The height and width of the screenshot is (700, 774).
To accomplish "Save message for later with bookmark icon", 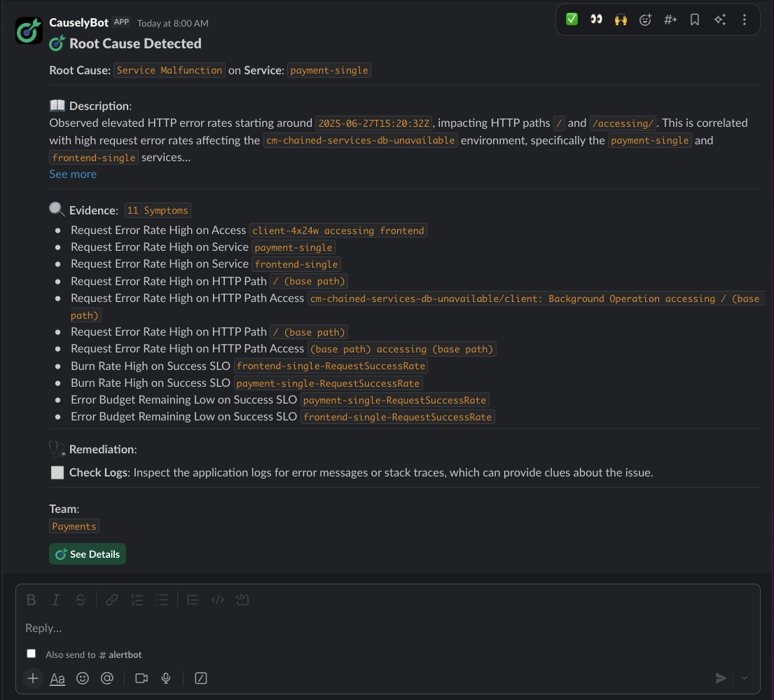I will click(x=695, y=20).
